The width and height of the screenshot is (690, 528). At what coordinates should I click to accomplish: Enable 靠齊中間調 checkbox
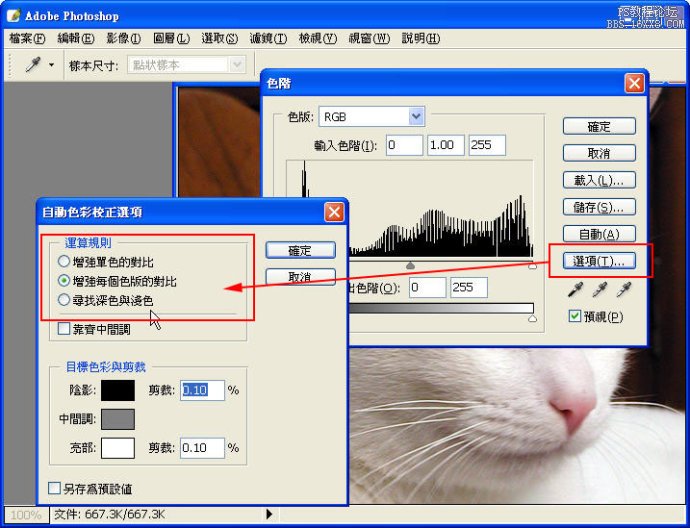click(64, 328)
